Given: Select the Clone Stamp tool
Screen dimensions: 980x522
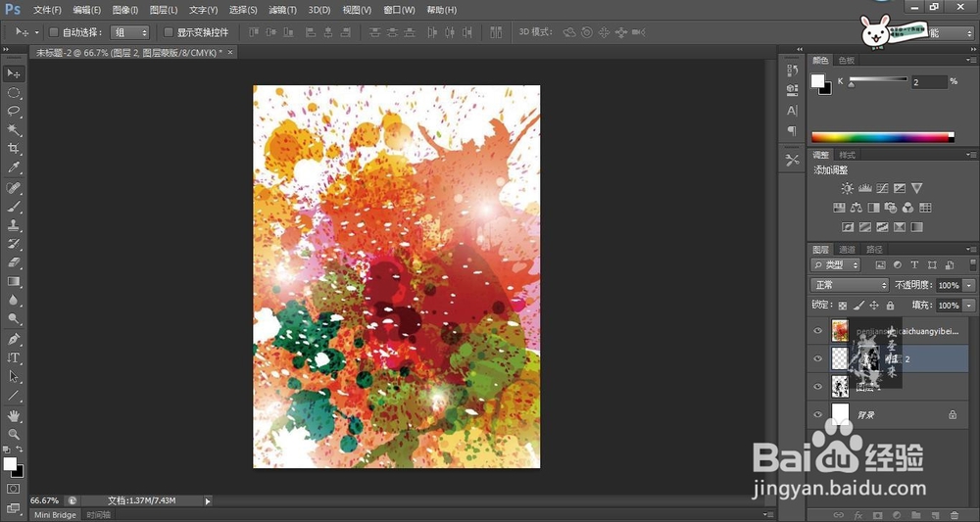Looking at the screenshot, I should pyautogui.click(x=14, y=225).
